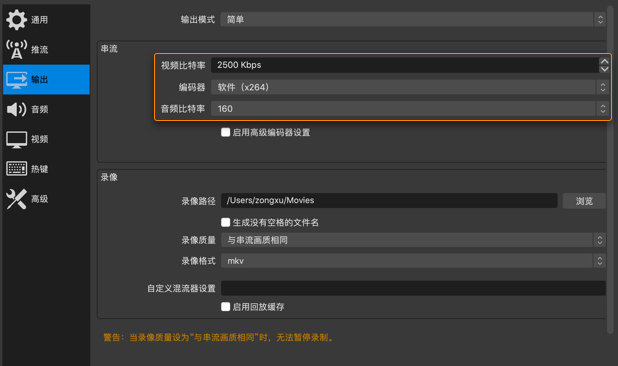Open the 高级 settings tab
618x366 pixels.
point(46,199)
